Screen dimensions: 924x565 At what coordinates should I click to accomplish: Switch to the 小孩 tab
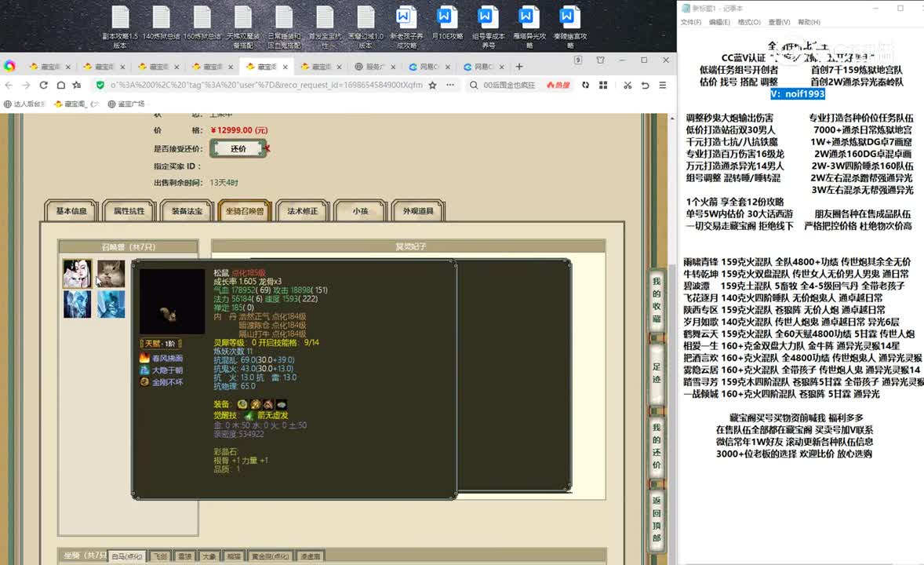click(x=360, y=211)
